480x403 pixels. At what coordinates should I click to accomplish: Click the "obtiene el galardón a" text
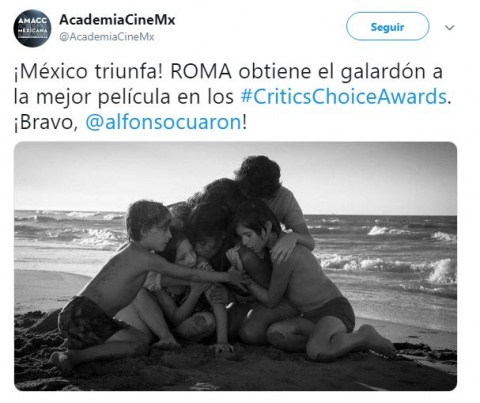[x=340, y=72]
